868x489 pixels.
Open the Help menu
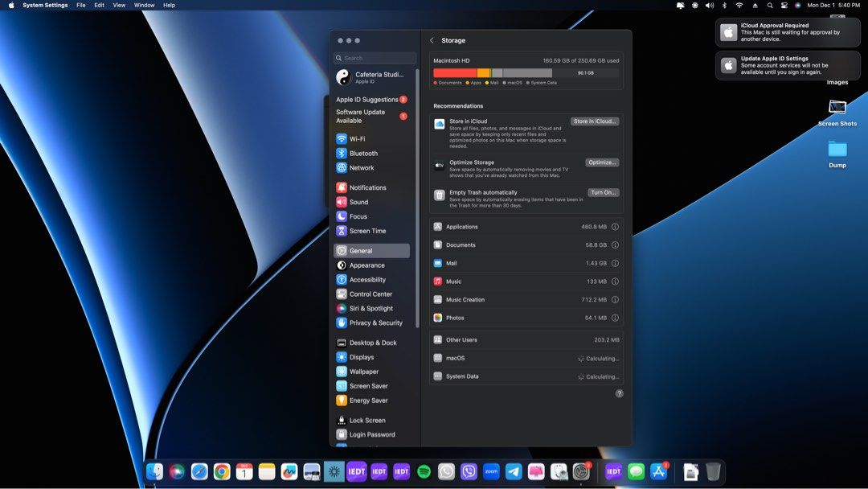pos(169,5)
